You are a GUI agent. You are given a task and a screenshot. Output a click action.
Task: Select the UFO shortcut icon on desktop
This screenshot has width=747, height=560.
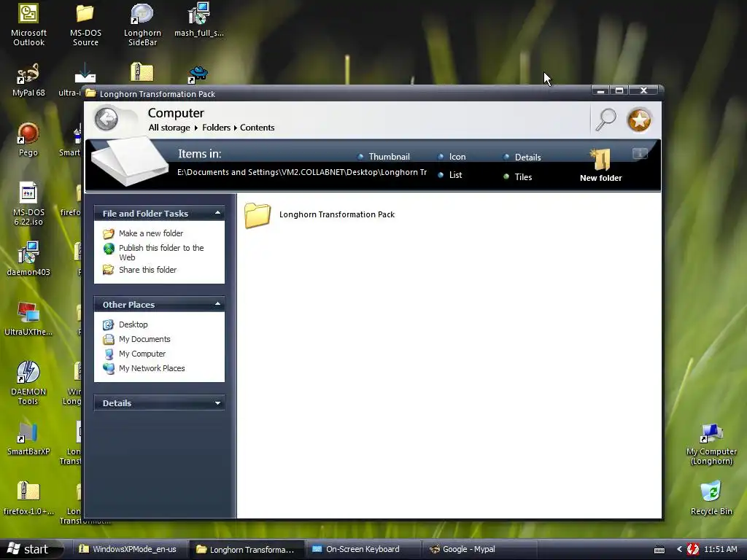click(198, 75)
